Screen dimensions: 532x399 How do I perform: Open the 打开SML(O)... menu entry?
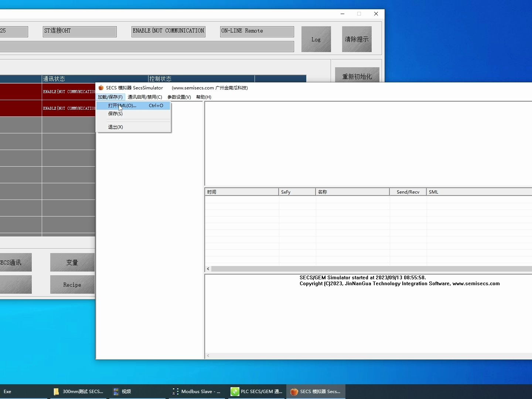(133, 106)
